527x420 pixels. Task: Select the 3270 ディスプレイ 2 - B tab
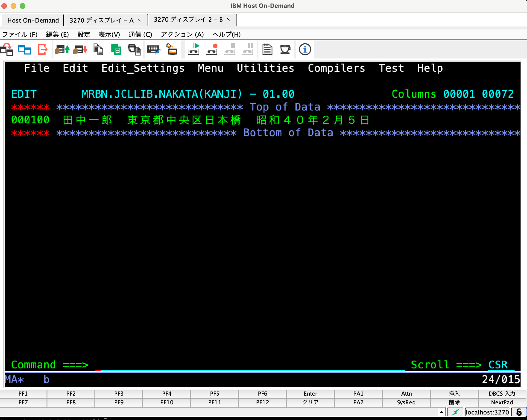pos(188,20)
